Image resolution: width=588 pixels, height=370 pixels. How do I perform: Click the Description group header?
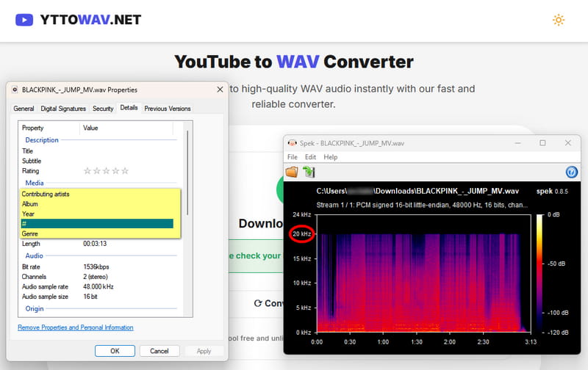pyautogui.click(x=42, y=140)
